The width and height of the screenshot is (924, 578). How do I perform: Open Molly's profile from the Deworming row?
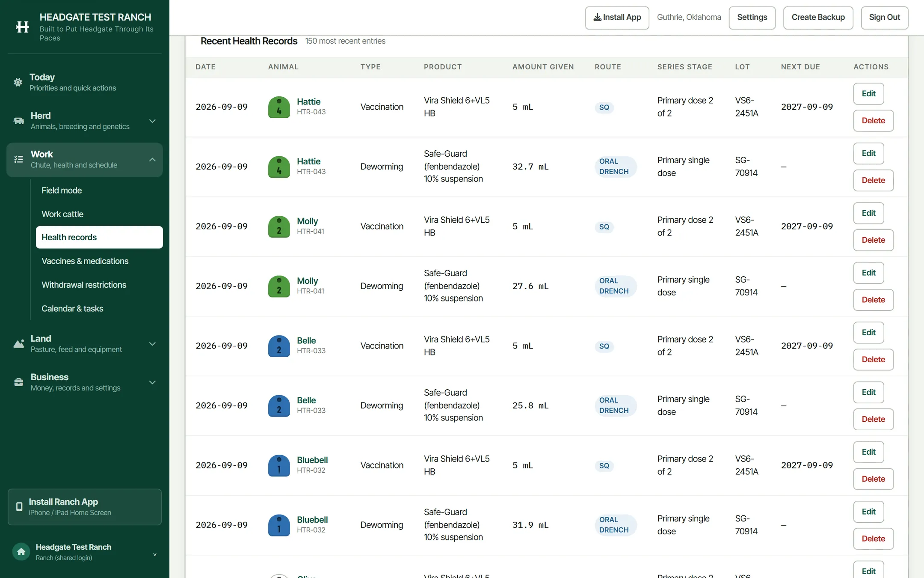307,281
